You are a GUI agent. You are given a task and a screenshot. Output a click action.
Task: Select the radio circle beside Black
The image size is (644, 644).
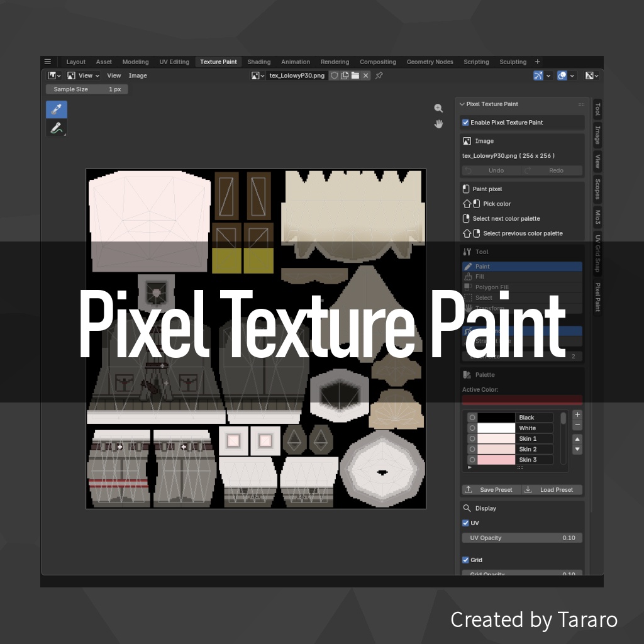[x=472, y=418]
